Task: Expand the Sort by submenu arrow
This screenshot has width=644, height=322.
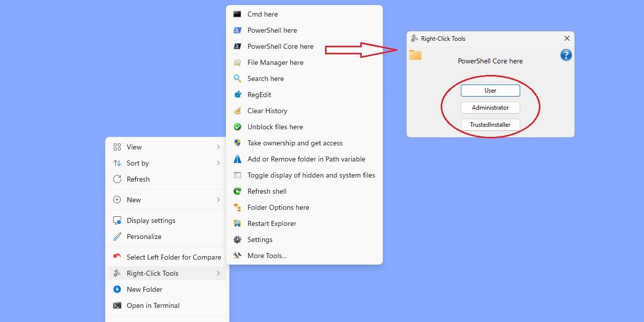Action: [x=218, y=163]
